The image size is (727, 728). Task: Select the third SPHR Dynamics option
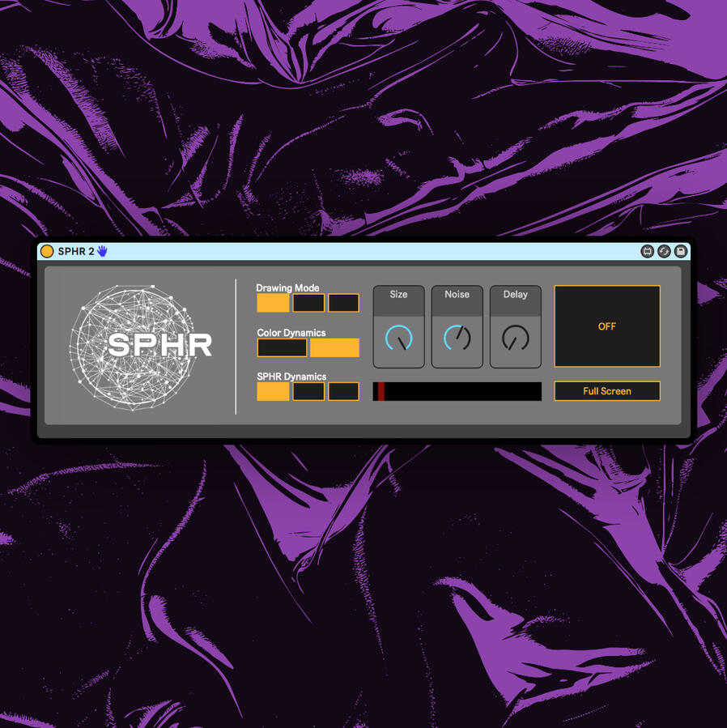[x=343, y=391]
